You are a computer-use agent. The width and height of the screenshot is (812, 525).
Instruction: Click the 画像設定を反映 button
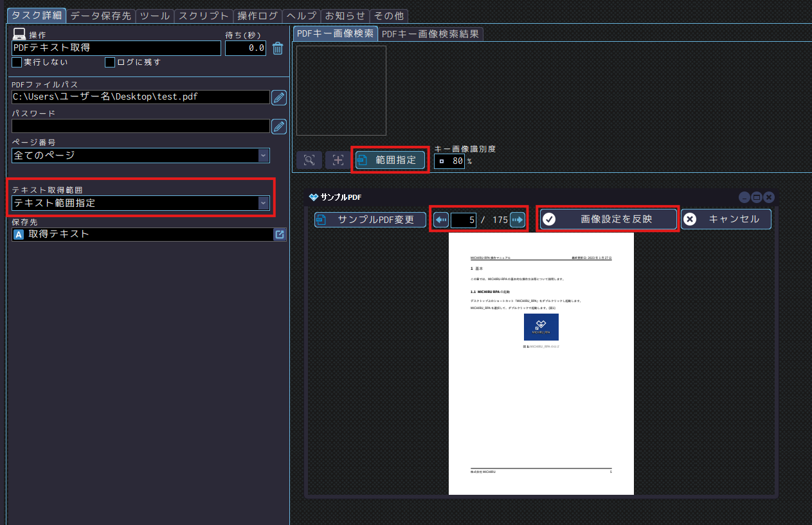[x=607, y=219]
